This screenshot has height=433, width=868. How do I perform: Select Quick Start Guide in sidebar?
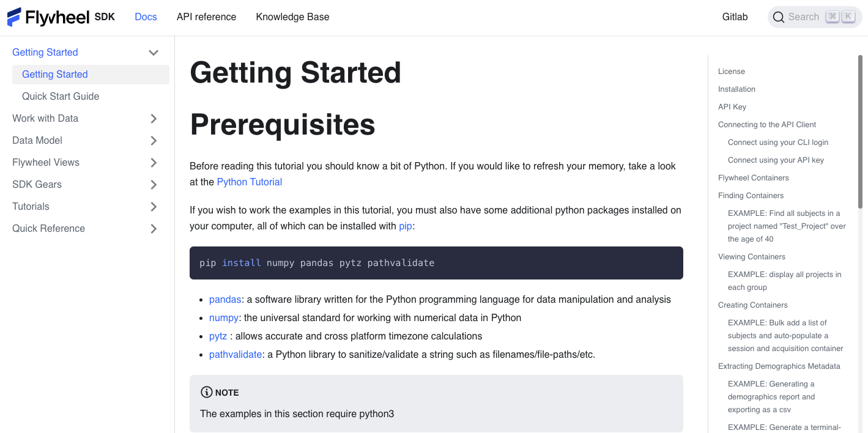click(x=61, y=96)
